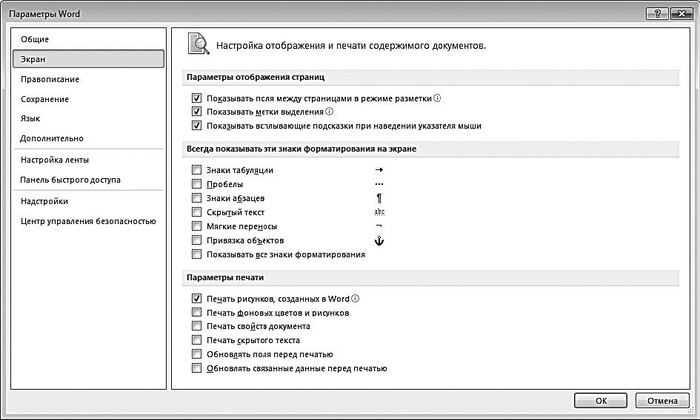Check "Обновлять поля перед печатью"

(x=196, y=354)
